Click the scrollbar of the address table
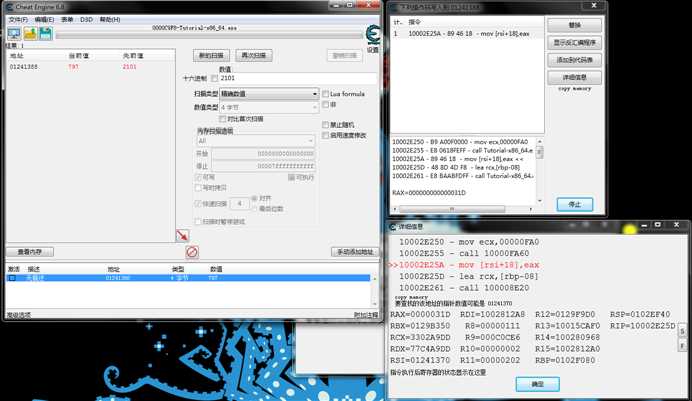692x401 pixels. click(375, 291)
